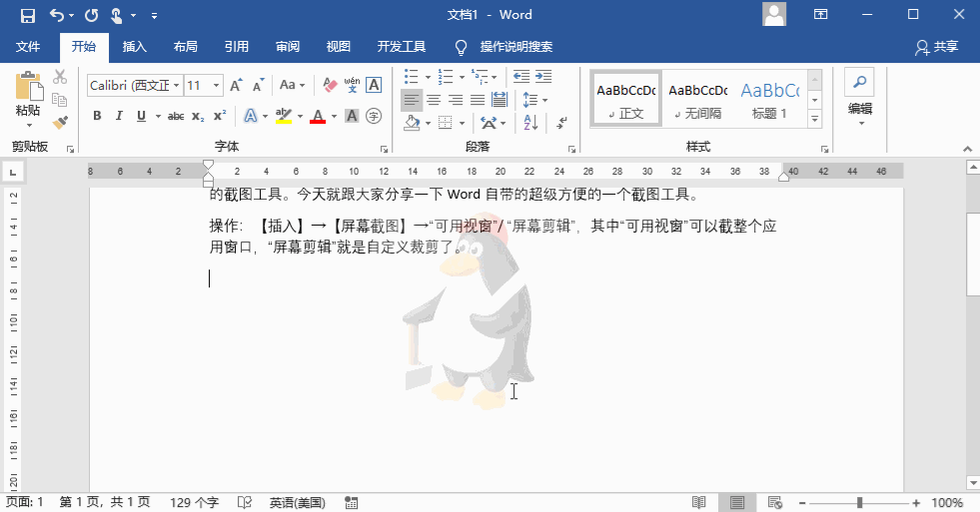Collapse the ribbon with the chevron
The width and height of the screenshot is (980, 512).
(967, 149)
